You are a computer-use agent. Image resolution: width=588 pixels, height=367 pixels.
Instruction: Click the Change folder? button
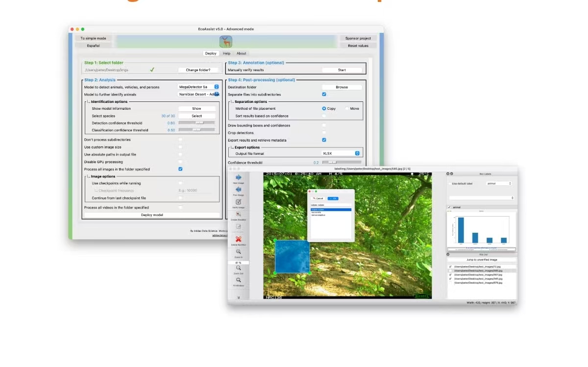tap(198, 70)
